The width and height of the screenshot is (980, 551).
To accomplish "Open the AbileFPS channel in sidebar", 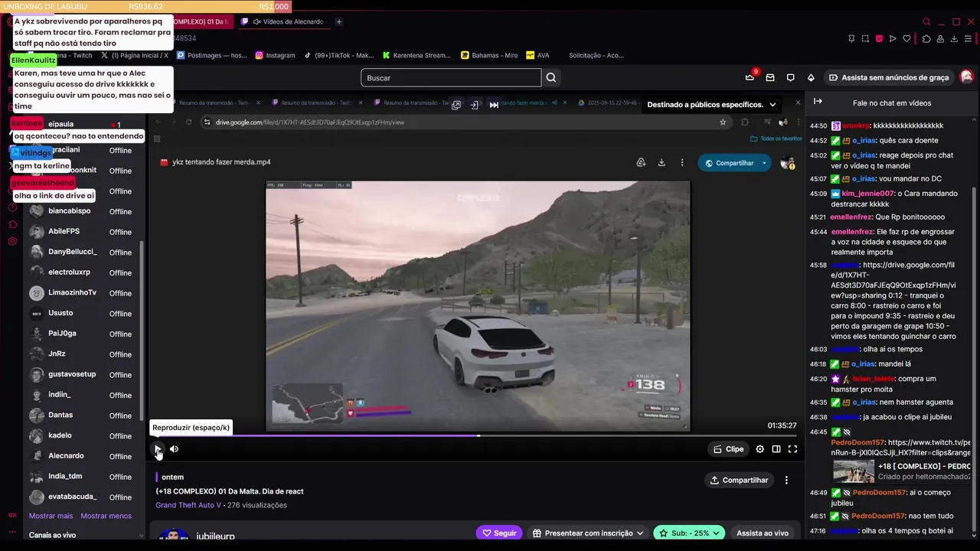I will (83, 231).
